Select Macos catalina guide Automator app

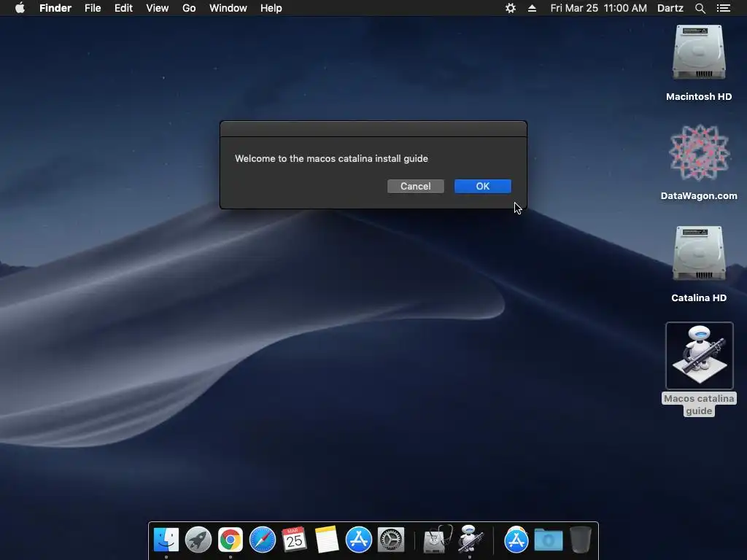699,355
